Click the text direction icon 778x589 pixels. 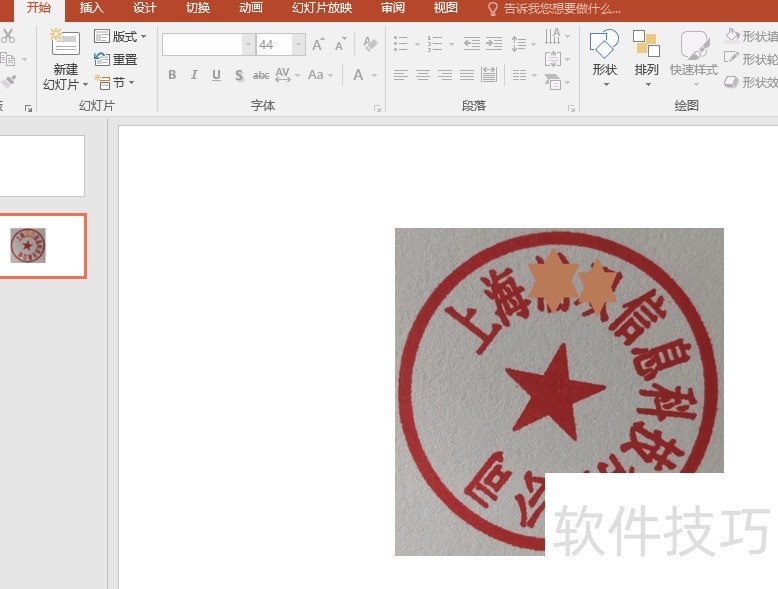coord(553,36)
